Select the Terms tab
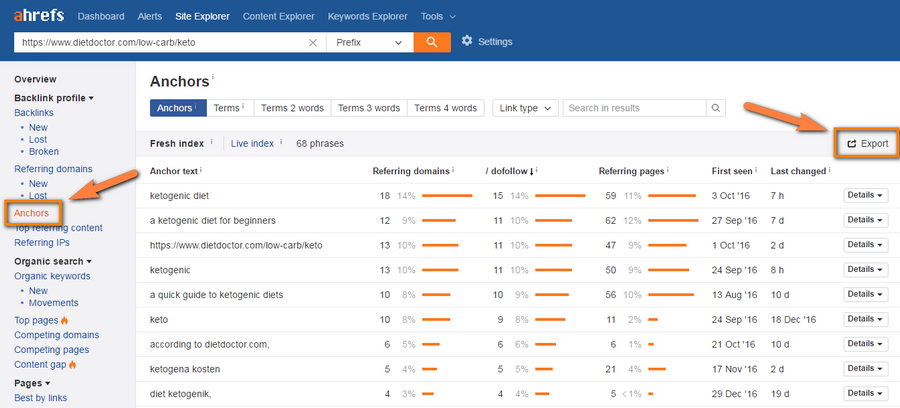The image size is (900, 408). point(230,108)
